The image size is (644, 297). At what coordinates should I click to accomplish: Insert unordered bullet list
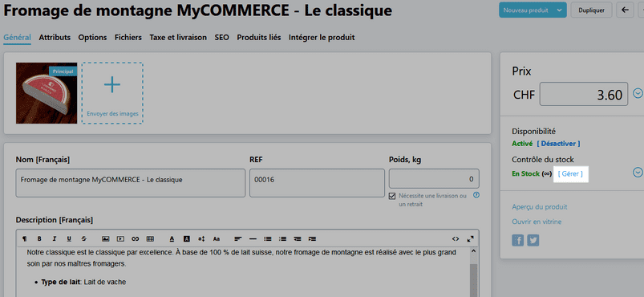(268, 238)
